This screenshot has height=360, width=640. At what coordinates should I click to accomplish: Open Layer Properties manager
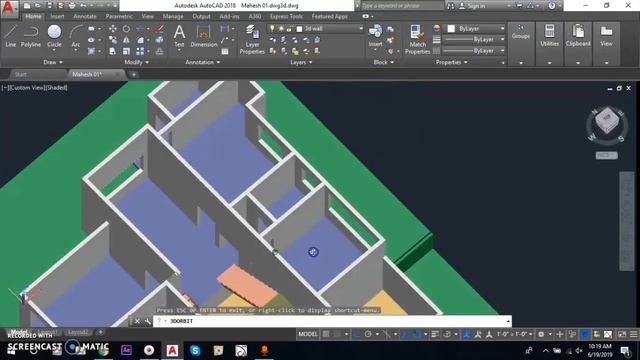click(x=252, y=39)
